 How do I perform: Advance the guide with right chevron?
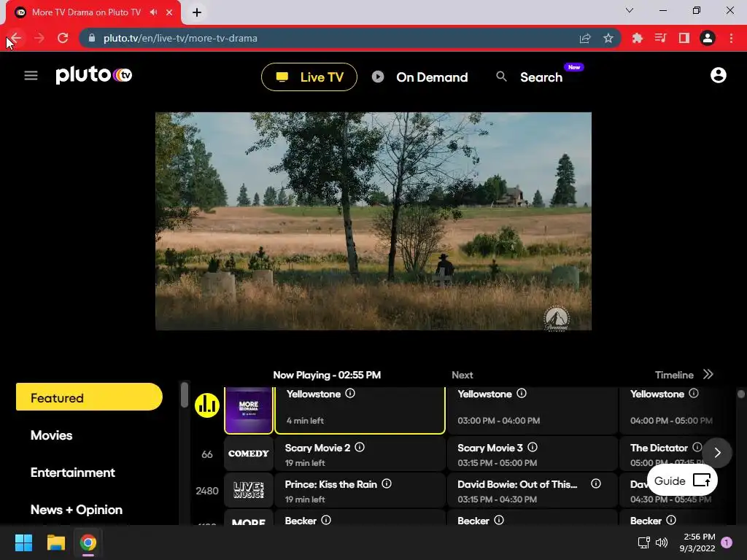tap(718, 452)
